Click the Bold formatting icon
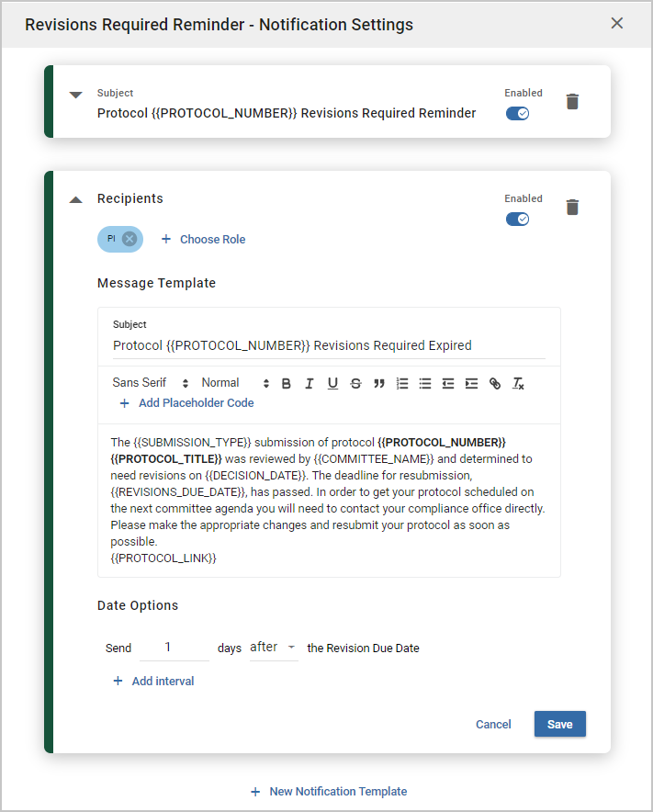 [287, 383]
